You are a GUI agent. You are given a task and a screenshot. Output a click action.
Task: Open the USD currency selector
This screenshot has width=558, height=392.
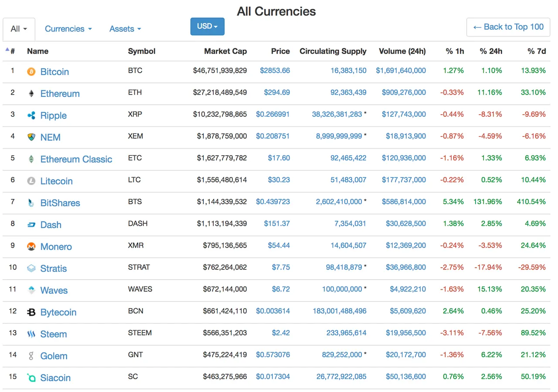[x=208, y=26]
